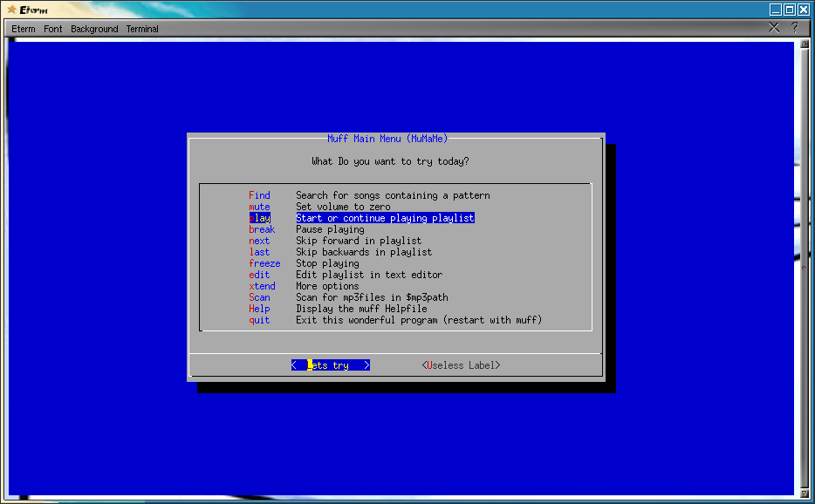Select the Find menu entry
Screen dimensions: 815x504
coord(259,195)
